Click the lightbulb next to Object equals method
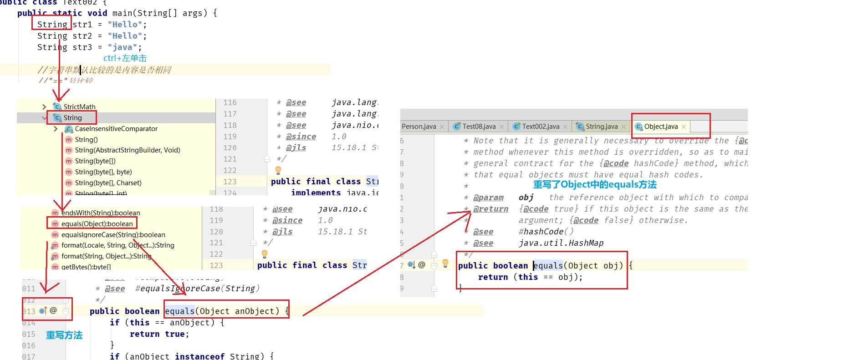 click(445, 263)
